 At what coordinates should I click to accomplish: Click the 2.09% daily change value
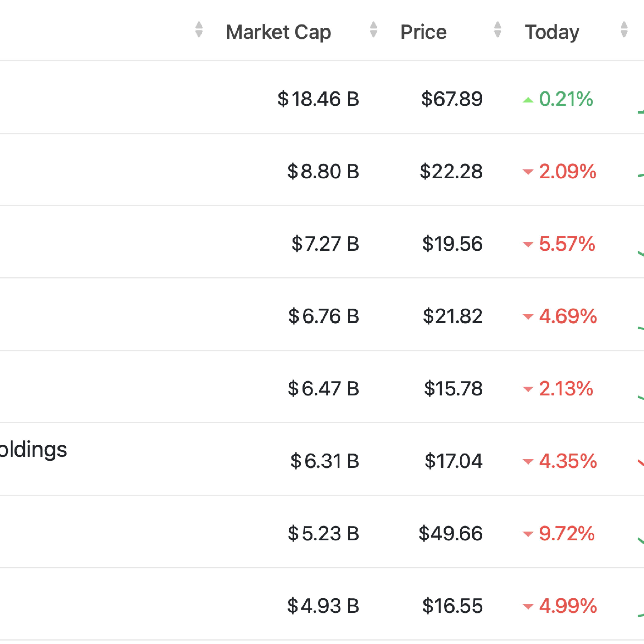(x=568, y=171)
